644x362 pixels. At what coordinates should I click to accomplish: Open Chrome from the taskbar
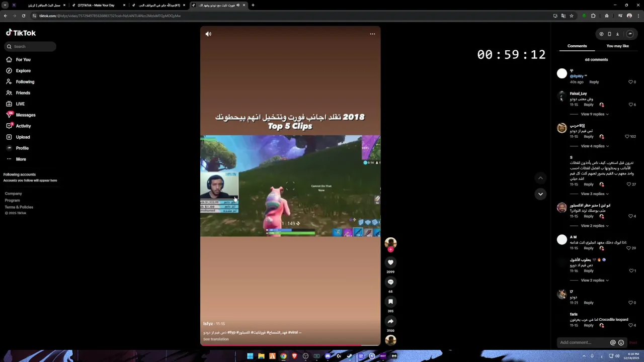tap(283, 356)
